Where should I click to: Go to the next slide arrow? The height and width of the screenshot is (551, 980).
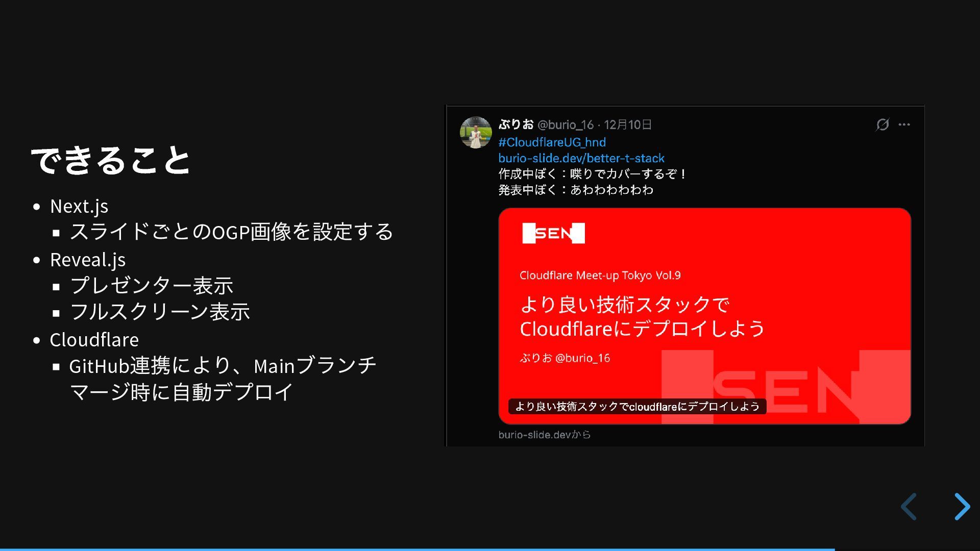pos(962,507)
